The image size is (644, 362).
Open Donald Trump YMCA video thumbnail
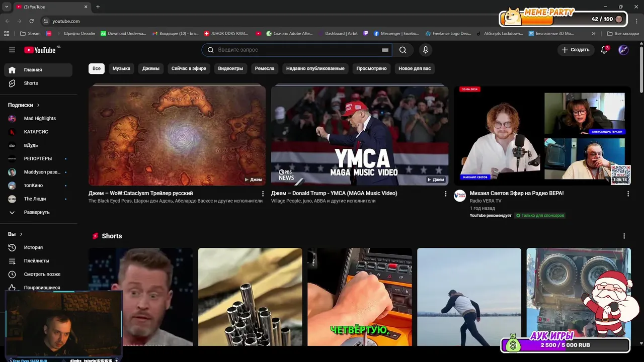click(360, 135)
